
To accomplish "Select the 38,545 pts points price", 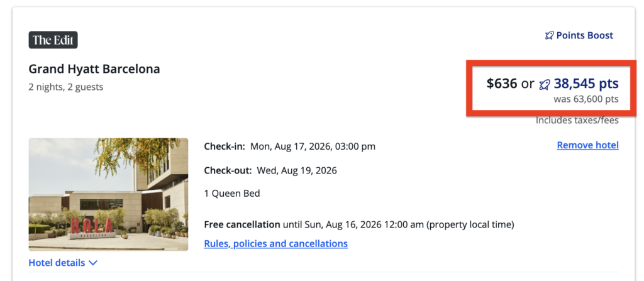I will click(586, 84).
